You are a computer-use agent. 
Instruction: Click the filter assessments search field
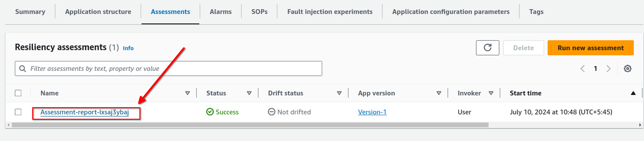[174, 69]
